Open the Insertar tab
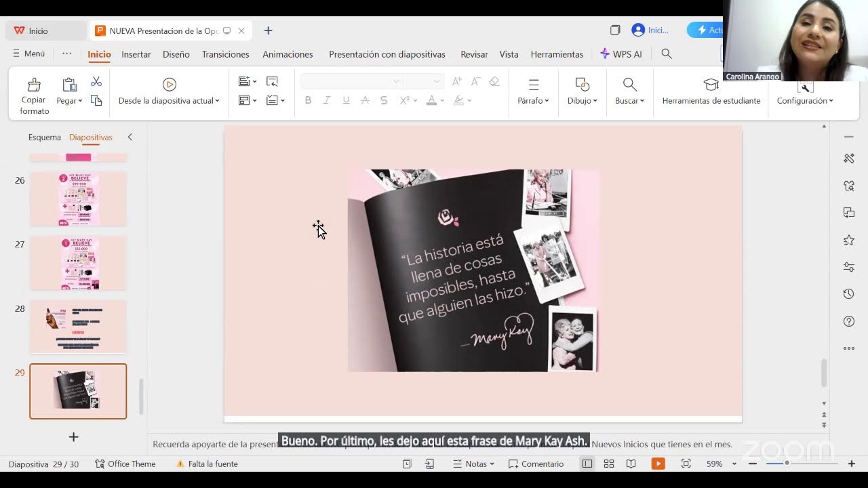The height and width of the screenshot is (488, 868). point(136,54)
